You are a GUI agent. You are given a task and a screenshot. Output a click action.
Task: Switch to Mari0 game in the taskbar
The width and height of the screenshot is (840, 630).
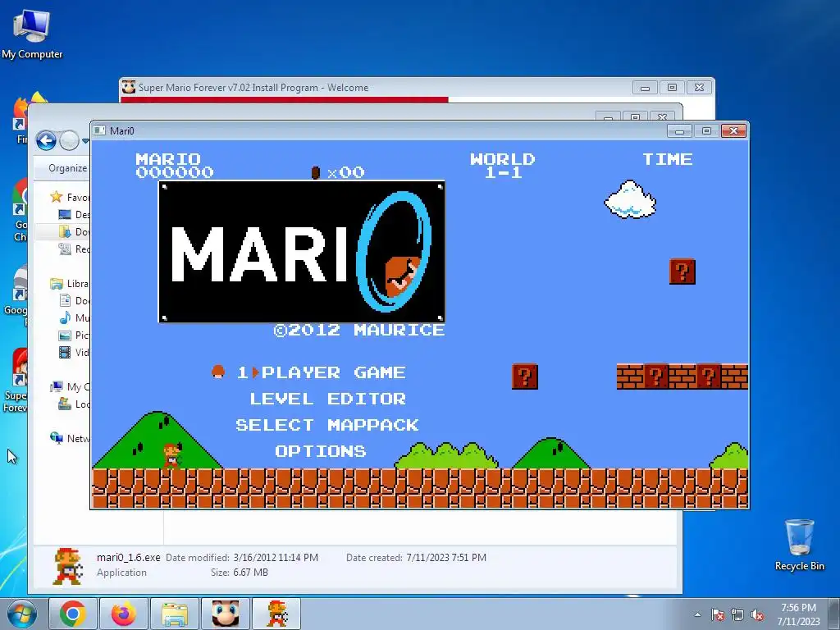(276, 614)
